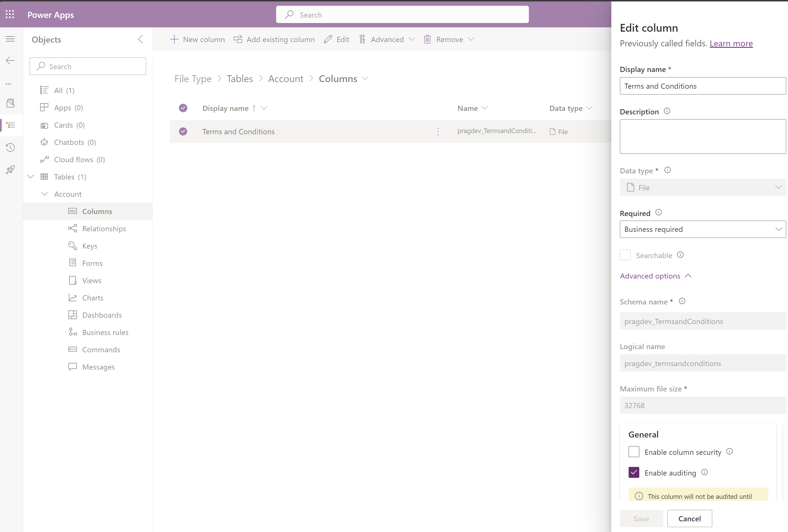Open the History icon in left rail
788x532 pixels.
[10, 147]
